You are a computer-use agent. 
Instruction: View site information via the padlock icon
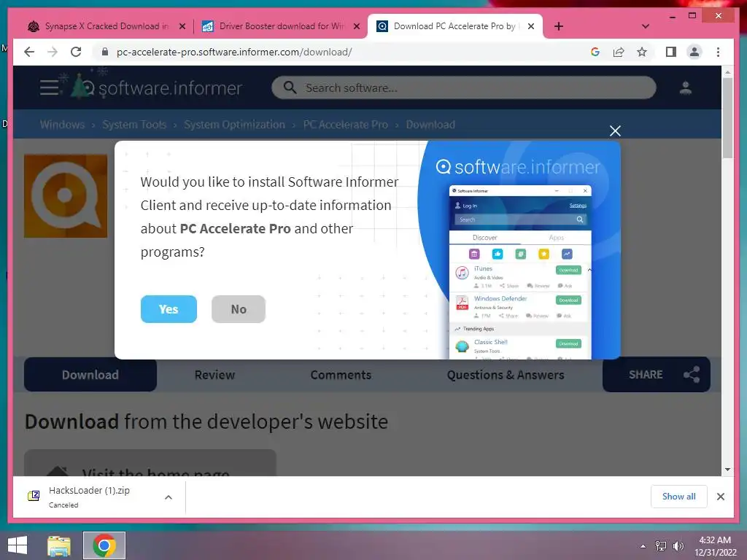tap(105, 52)
